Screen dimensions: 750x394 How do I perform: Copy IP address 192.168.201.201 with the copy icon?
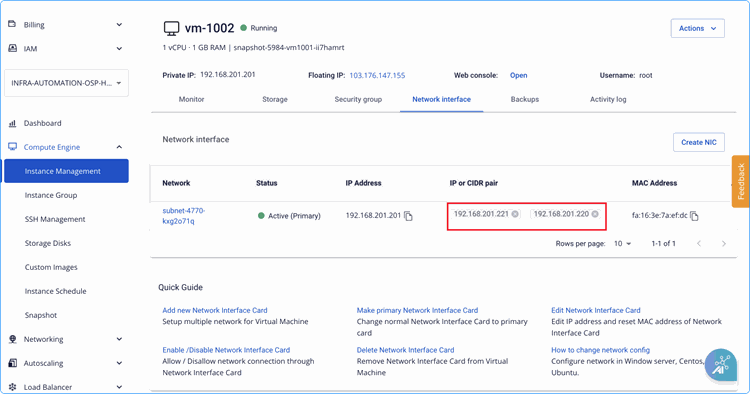[x=408, y=216]
